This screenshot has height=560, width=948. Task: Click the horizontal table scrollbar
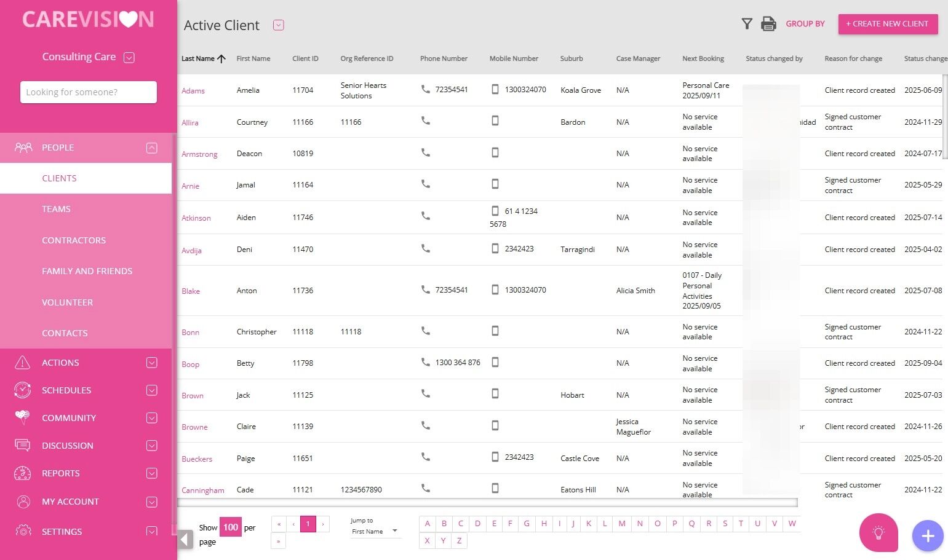(487, 502)
